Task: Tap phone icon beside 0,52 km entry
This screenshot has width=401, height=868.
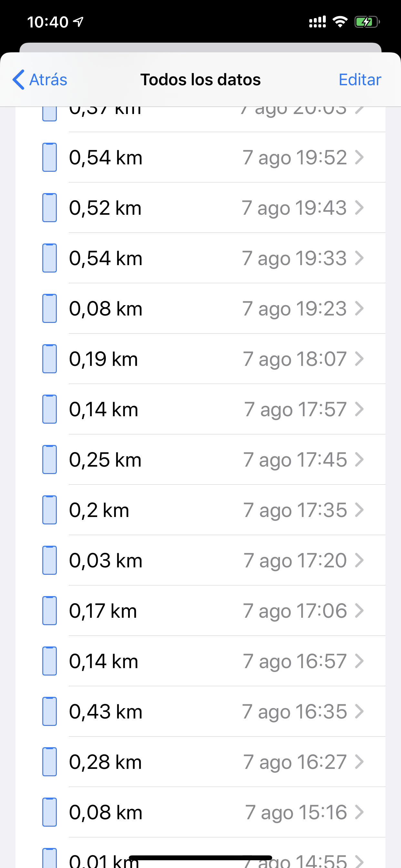Action: pos(49,208)
